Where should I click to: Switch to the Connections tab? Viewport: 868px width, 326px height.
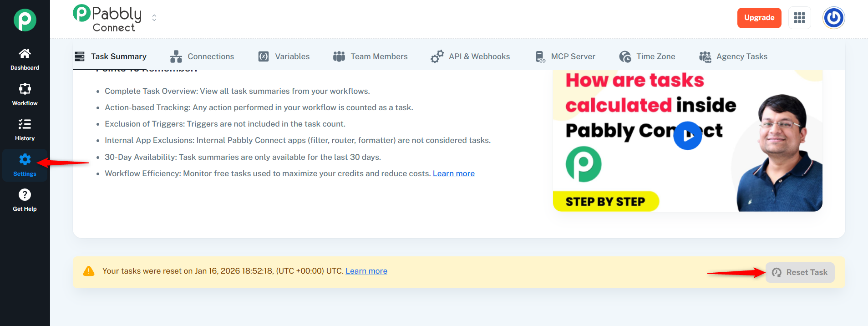pos(202,56)
